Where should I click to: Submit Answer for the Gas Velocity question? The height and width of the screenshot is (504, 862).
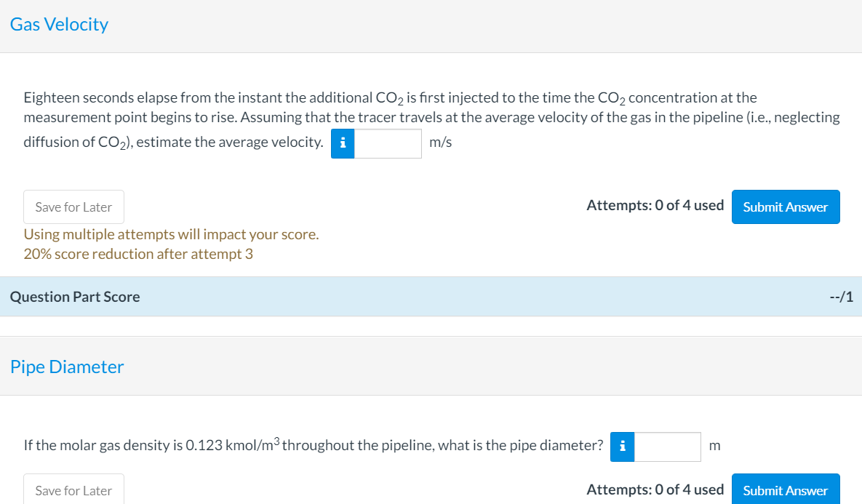point(786,207)
